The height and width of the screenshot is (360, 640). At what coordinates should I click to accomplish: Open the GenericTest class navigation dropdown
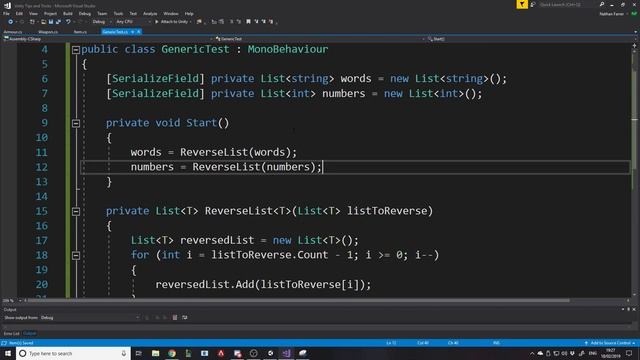(x=320, y=39)
